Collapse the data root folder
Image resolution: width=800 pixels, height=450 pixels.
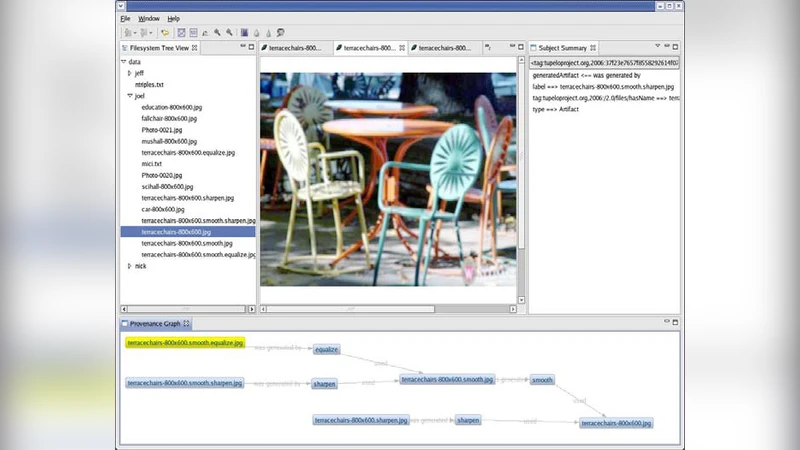(x=123, y=62)
